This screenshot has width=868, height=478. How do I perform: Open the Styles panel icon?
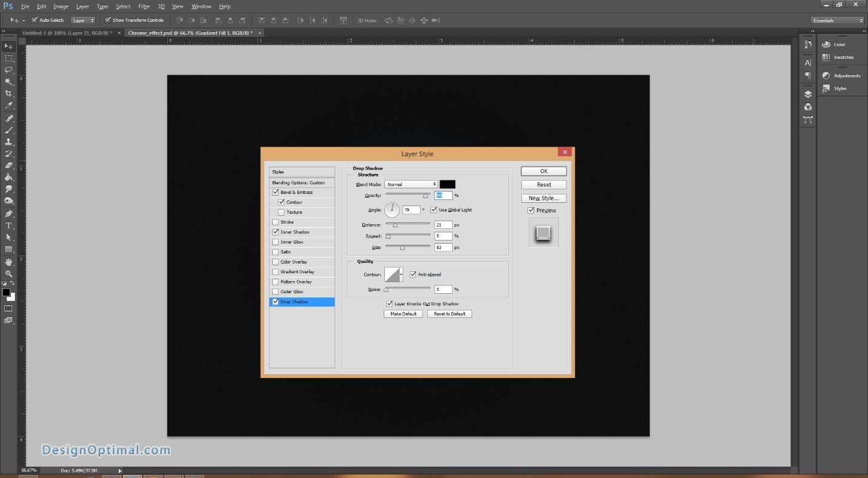click(826, 88)
